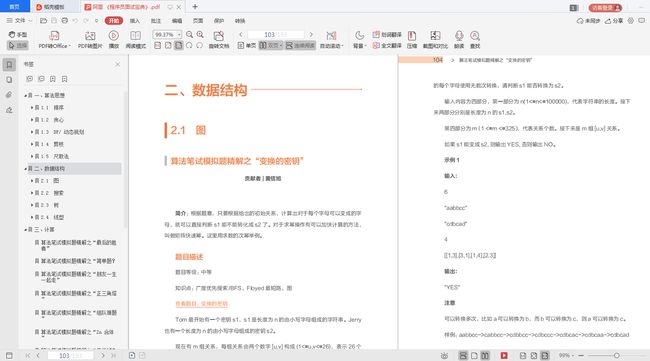Expand bookmark 1.1
This screenshot has height=361, width=650.
point(32,107)
